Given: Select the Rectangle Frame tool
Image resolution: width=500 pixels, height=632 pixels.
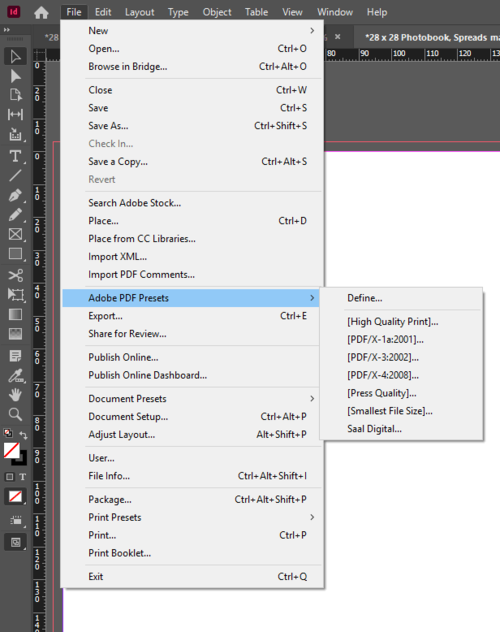Looking at the screenshot, I should click(x=15, y=234).
